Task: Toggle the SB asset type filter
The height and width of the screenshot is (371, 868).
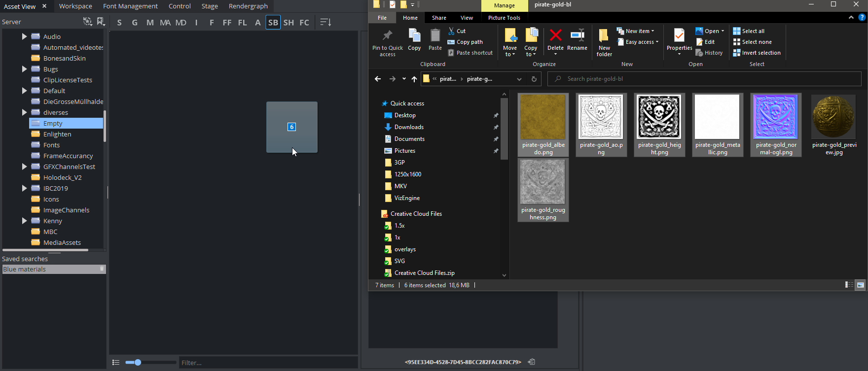Action: [273, 22]
